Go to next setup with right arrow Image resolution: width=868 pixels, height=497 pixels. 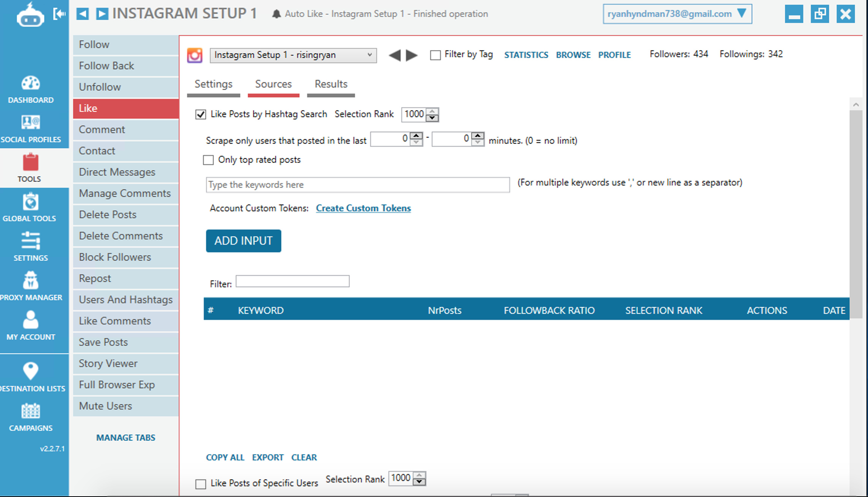click(x=102, y=14)
